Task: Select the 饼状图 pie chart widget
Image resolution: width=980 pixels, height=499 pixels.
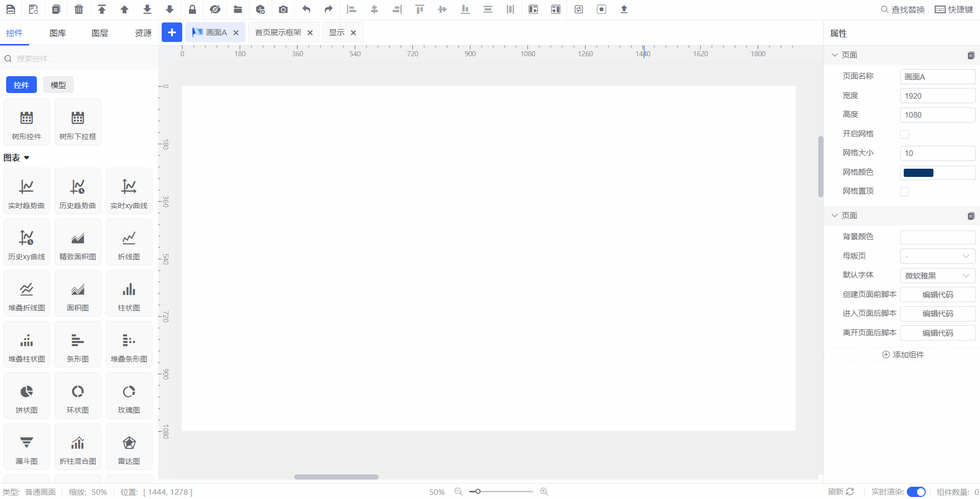Action: click(27, 396)
